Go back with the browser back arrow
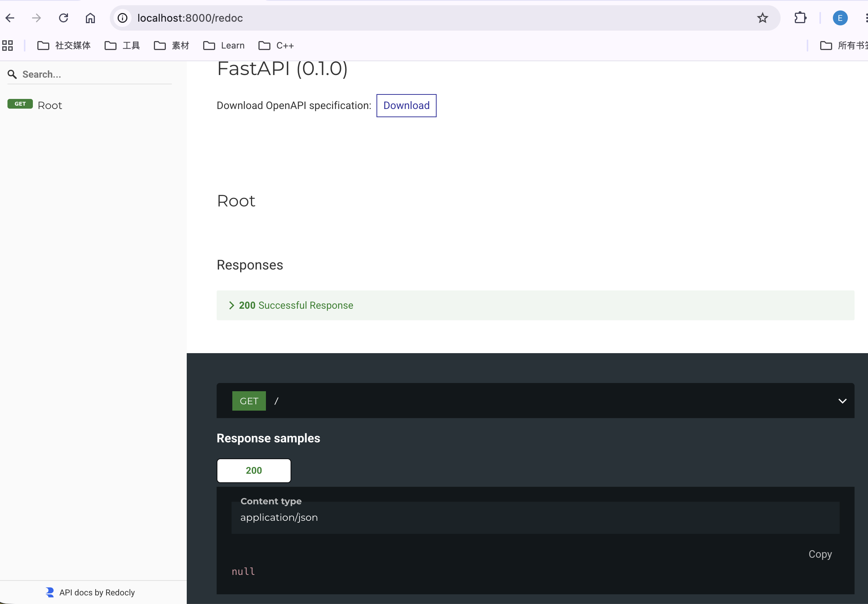This screenshot has height=604, width=868. [x=10, y=18]
